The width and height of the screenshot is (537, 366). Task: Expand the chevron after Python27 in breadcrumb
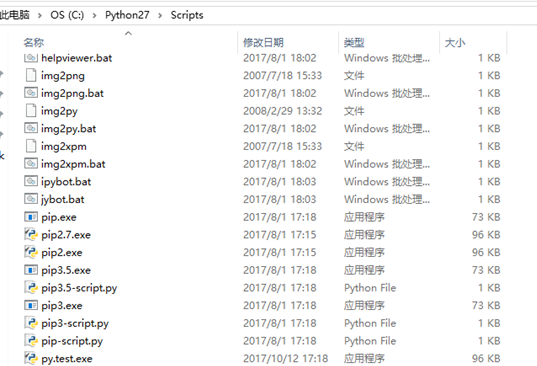(x=160, y=15)
